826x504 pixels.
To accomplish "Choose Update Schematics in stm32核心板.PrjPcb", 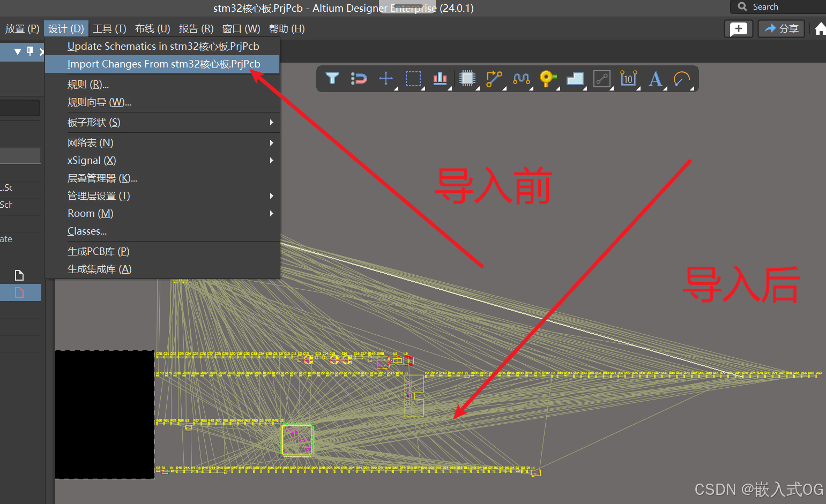I will coord(162,46).
